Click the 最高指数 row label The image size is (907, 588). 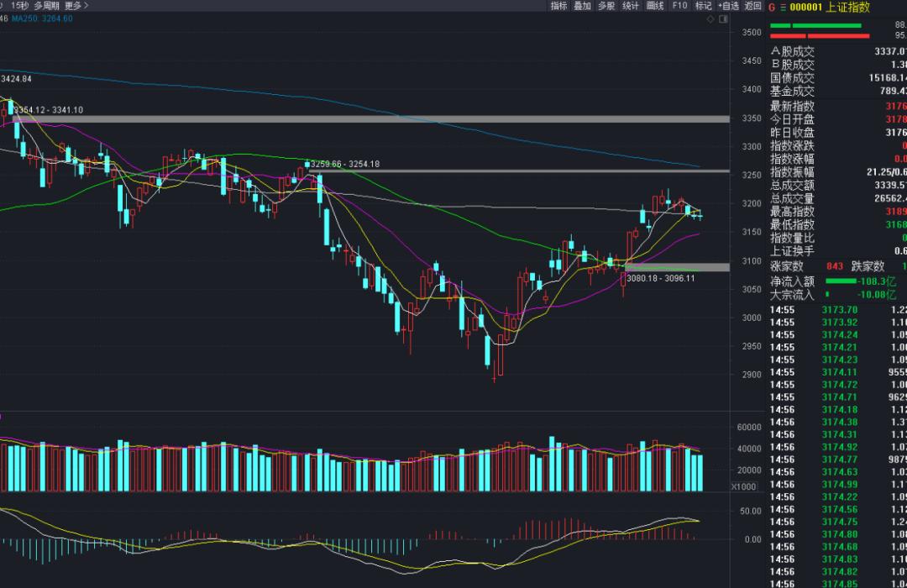click(x=792, y=211)
